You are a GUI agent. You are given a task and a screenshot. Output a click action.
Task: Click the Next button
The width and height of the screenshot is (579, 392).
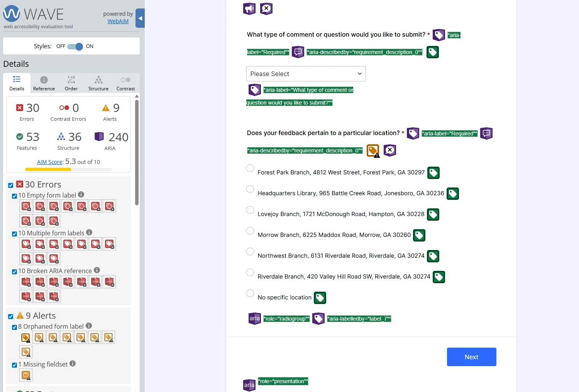click(x=471, y=357)
